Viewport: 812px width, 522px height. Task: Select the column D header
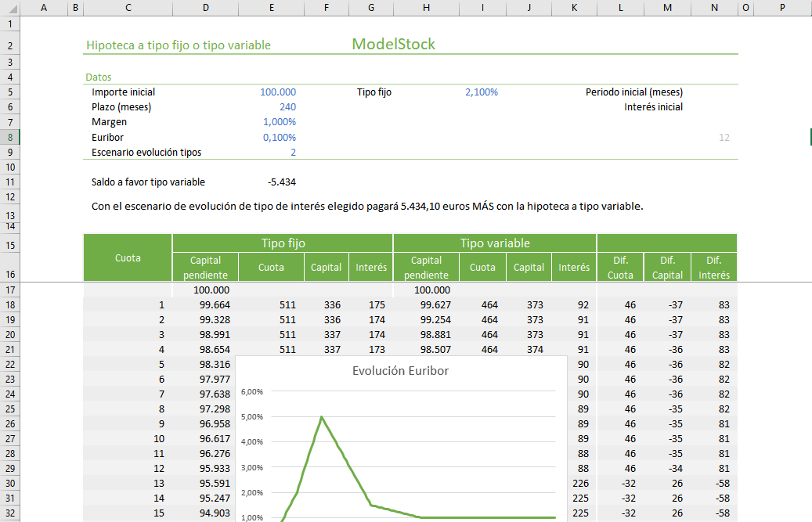(x=205, y=7)
